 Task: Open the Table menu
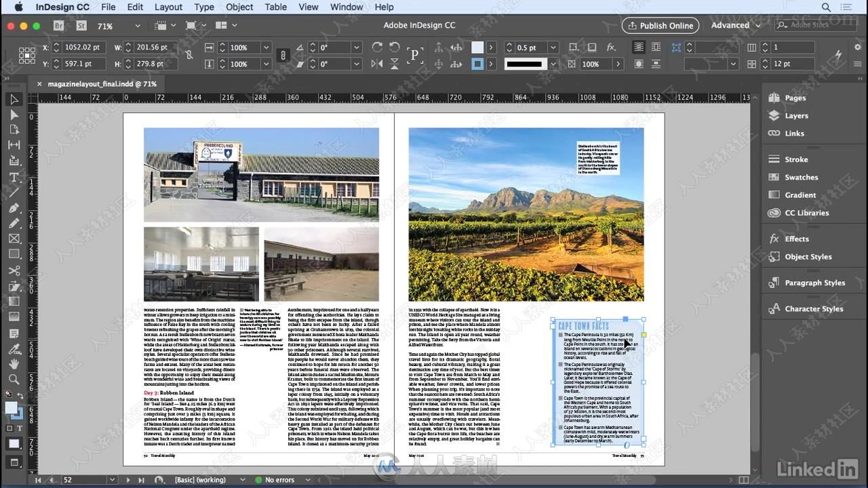275,7
